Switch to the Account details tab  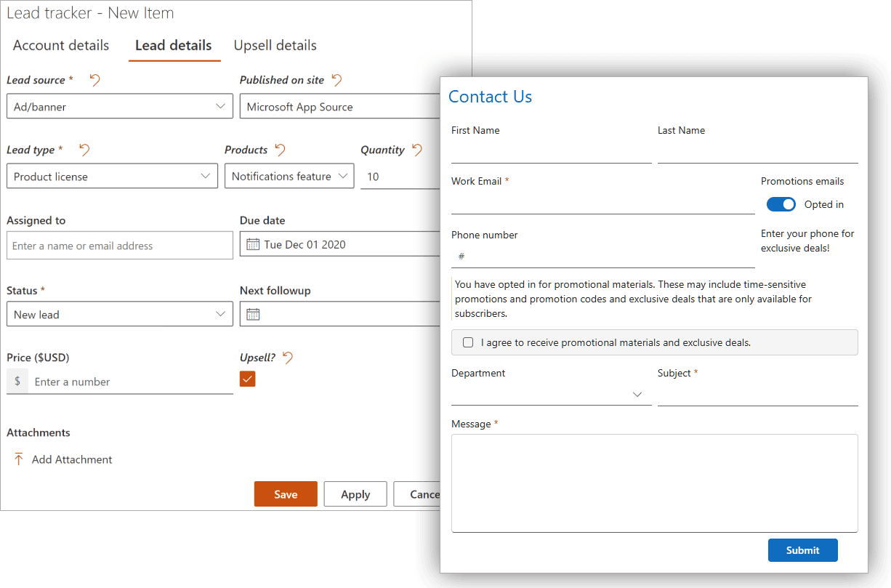(61, 45)
